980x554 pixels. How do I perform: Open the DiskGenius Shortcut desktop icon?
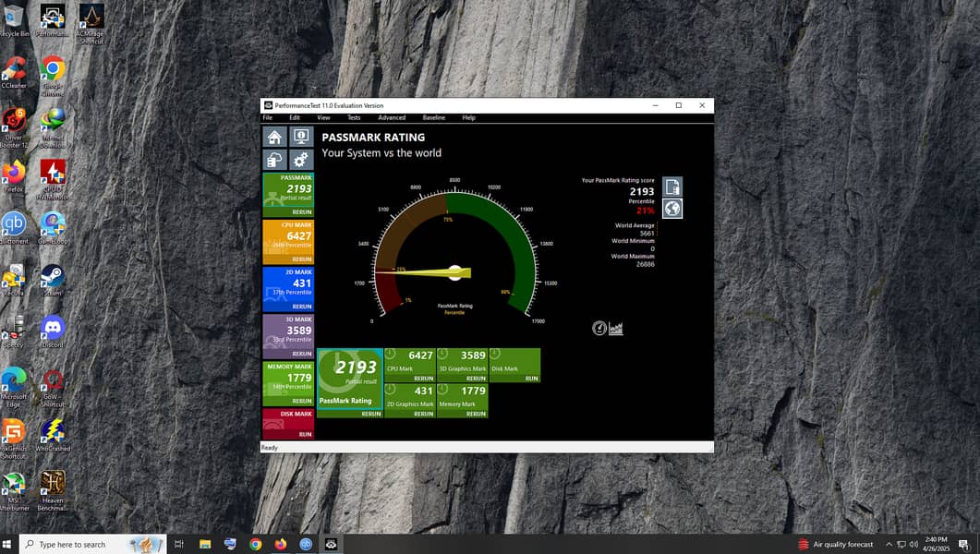tap(14, 440)
